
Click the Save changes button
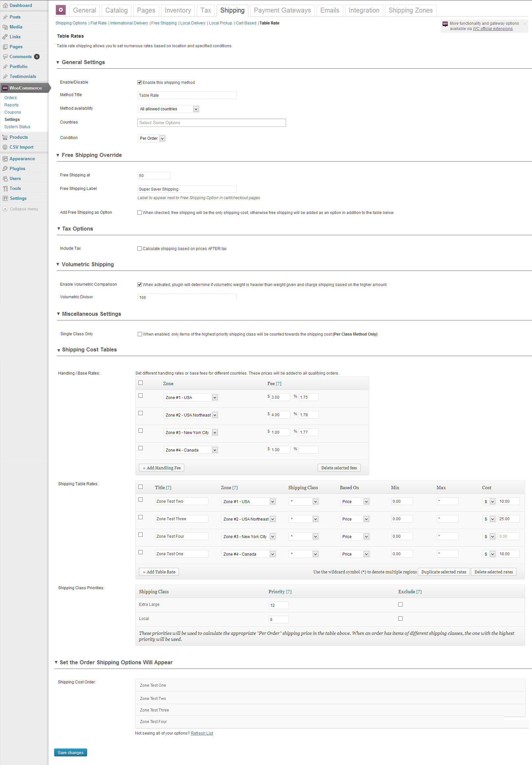point(71,752)
